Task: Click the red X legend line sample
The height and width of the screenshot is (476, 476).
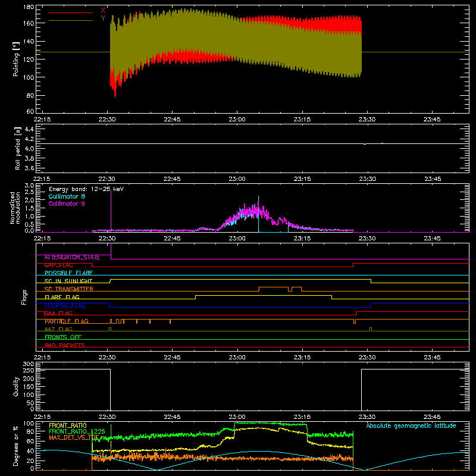Action: point(71,12)
